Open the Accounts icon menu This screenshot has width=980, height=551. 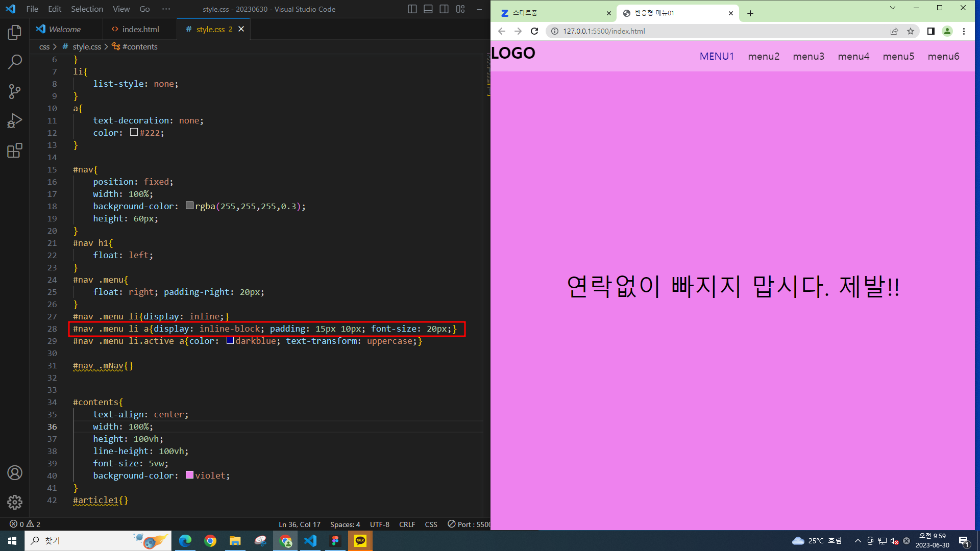(15, 473)
